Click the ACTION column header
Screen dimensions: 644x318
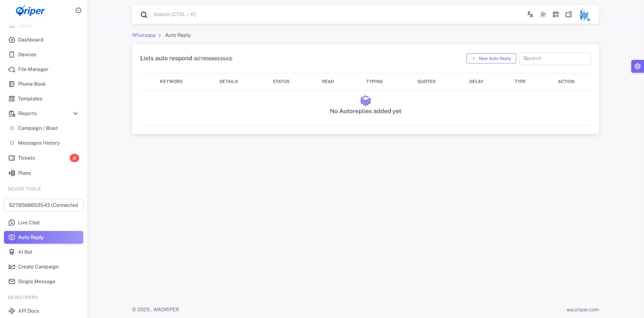(566, 82)
